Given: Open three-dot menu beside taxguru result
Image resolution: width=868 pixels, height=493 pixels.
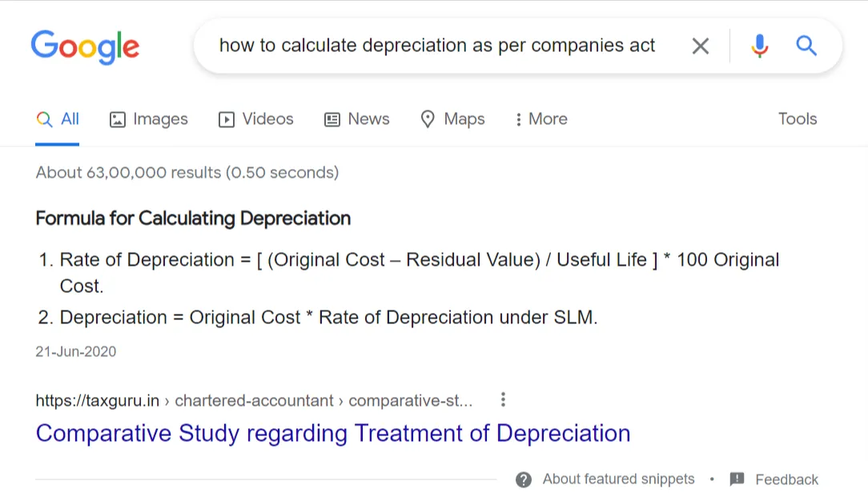Looking at the screenshot, I should tap(503, 399).
